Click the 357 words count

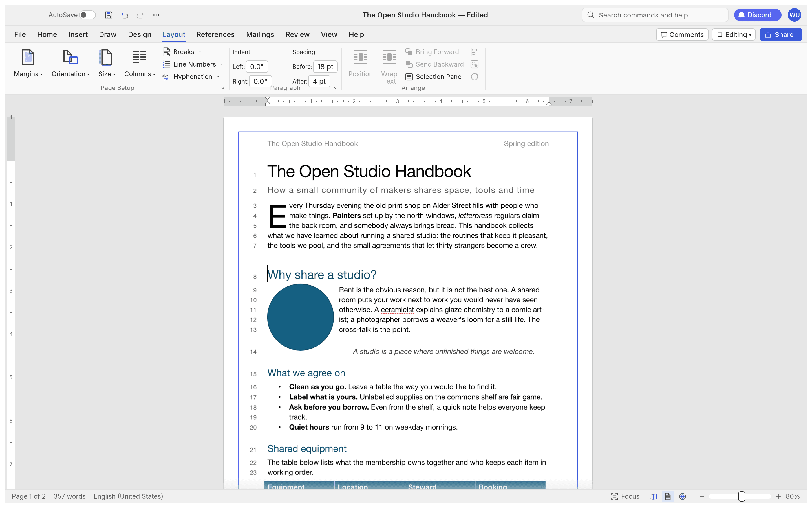tap(69, 496)
